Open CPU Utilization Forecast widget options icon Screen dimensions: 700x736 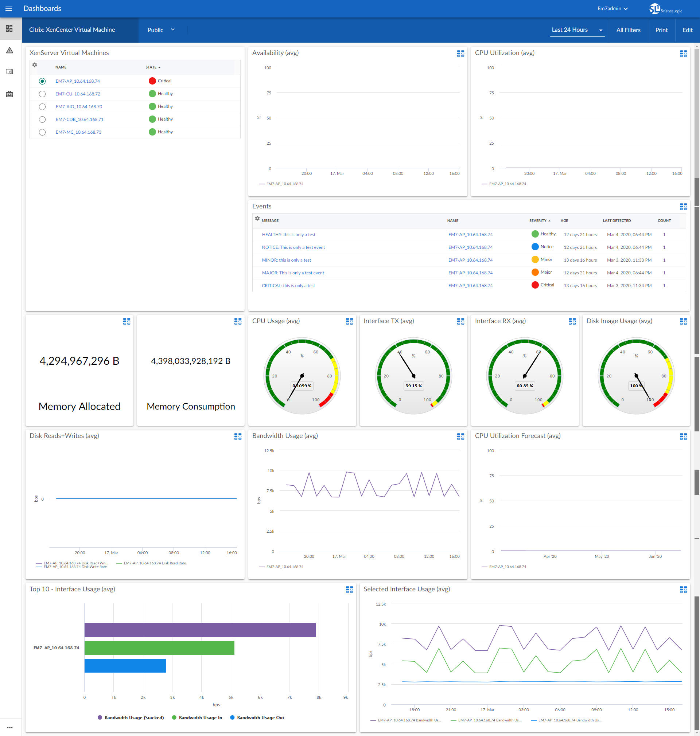pos(683,436)
